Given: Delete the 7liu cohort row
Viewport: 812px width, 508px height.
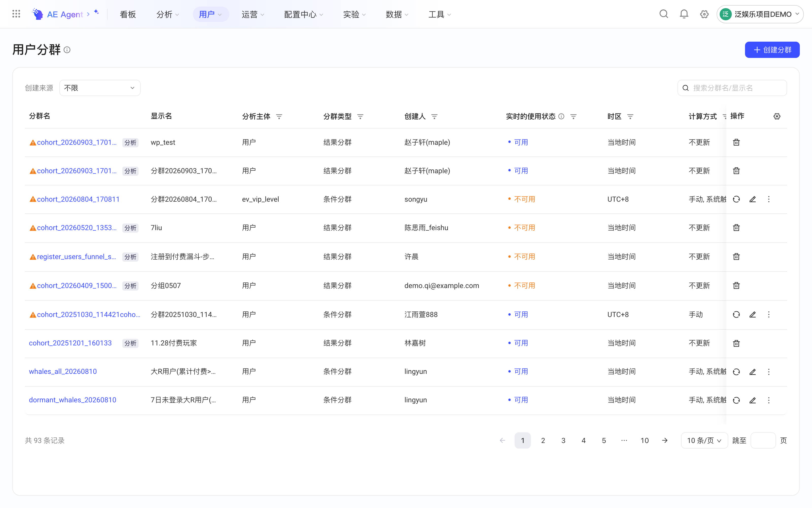Looking at the screenshot, I should pyautogui.click(x=736, y=228).
